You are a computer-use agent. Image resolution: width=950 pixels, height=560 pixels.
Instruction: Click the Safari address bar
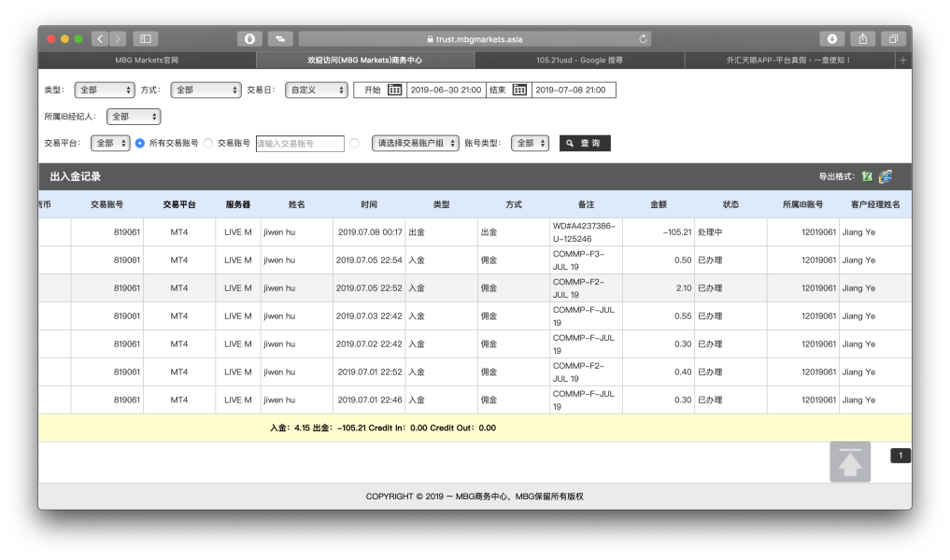coord(475,39)
